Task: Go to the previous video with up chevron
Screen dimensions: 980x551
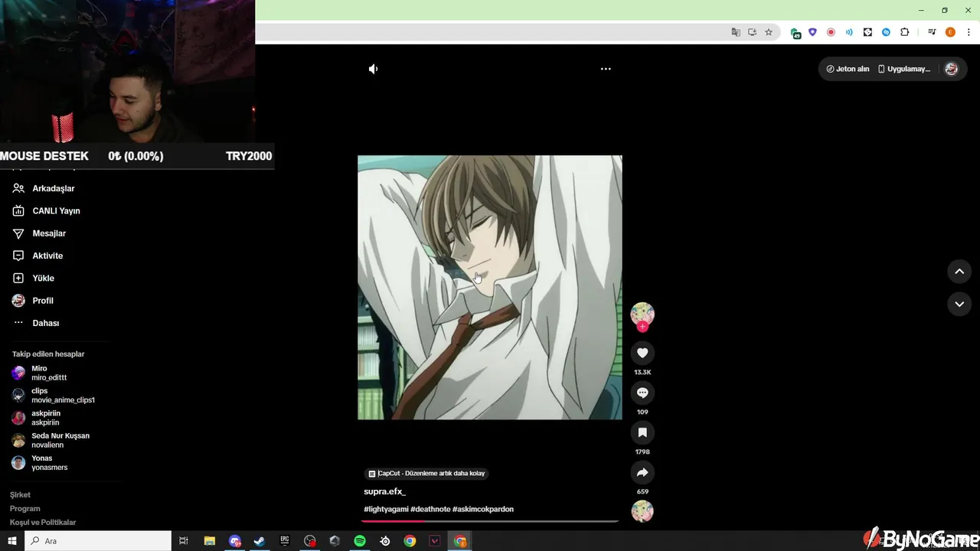Action: click(x=959, y=272)
